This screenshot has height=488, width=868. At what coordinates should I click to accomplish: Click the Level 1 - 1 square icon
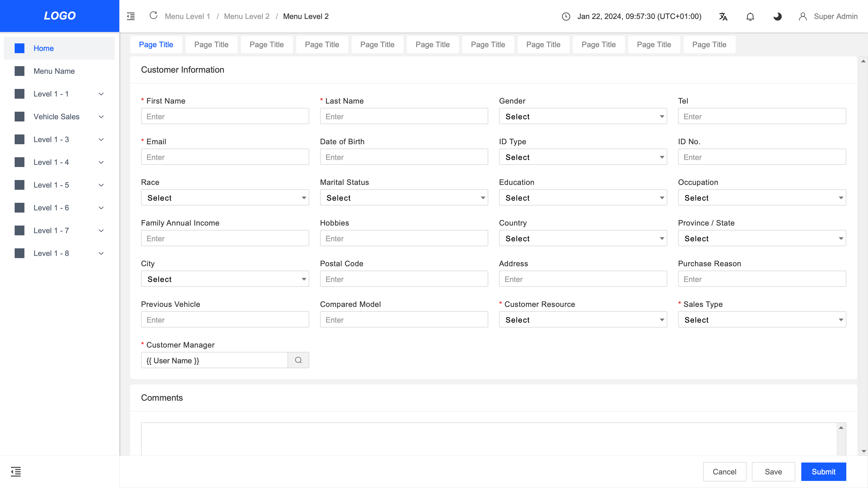(20, 94)
